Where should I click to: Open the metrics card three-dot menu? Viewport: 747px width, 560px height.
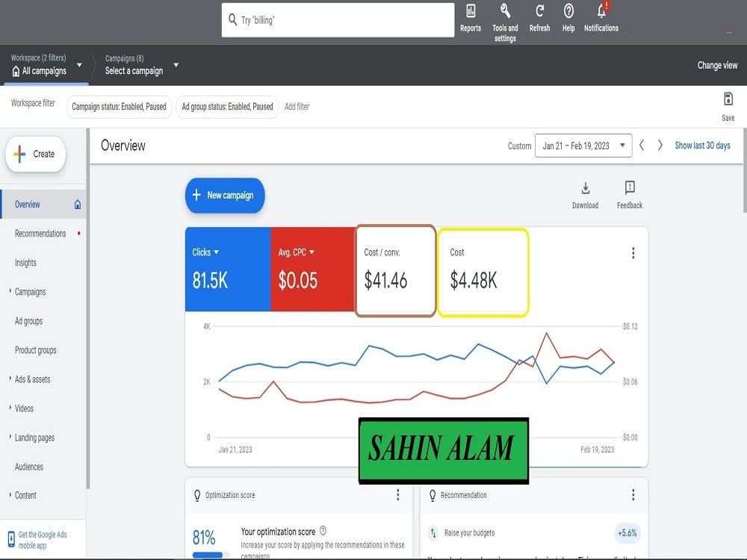tap(633, 253)
